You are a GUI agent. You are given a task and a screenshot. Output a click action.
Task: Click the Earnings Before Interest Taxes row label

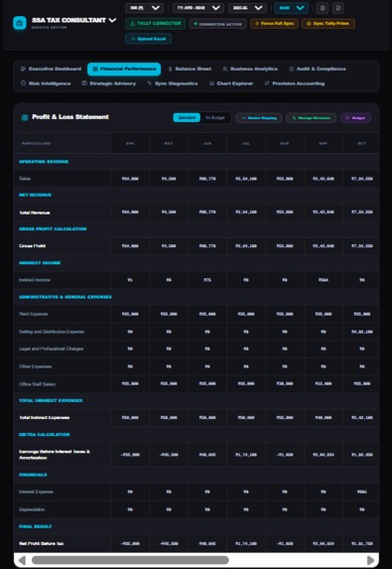55,455
